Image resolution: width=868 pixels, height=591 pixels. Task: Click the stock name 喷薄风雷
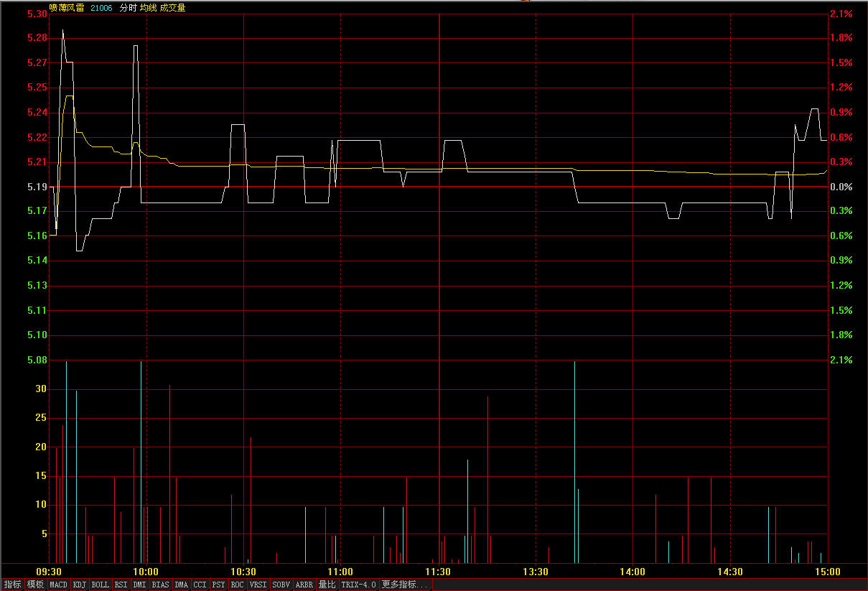point(67,8)
